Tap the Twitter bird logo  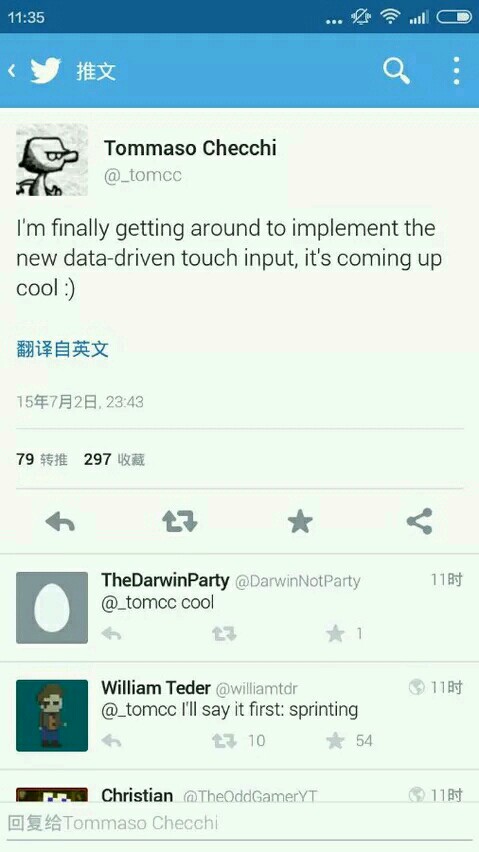click(46, 71)
